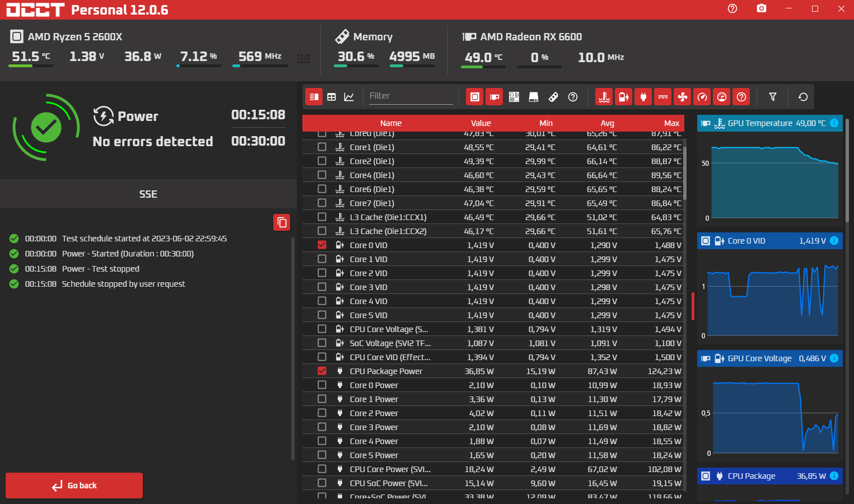Open the funnel filter options

(773, 97)
